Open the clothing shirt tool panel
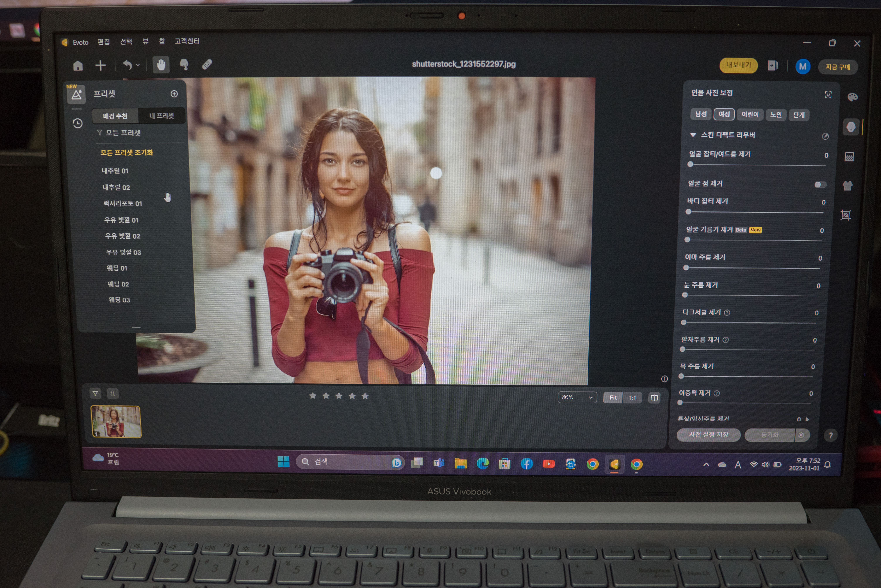 847,186
